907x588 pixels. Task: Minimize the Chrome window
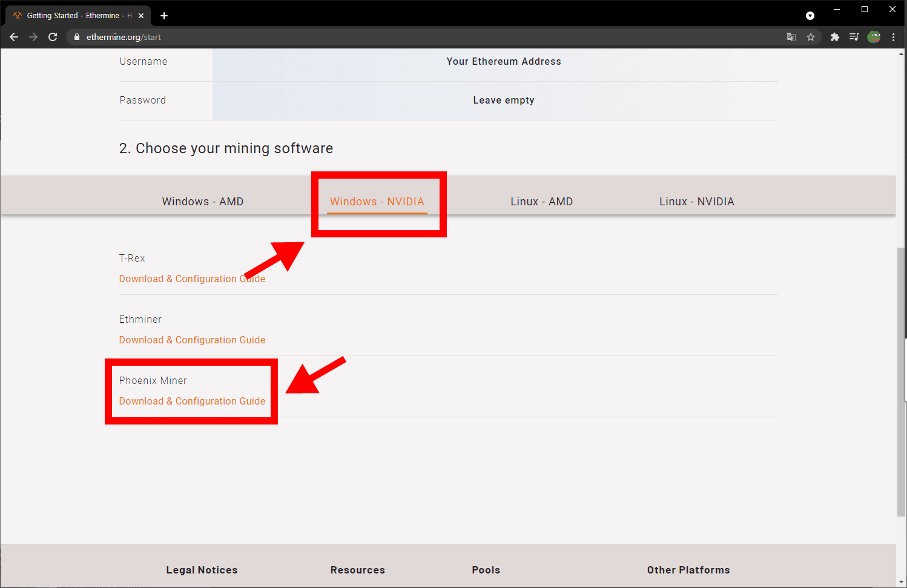point(837,9)
